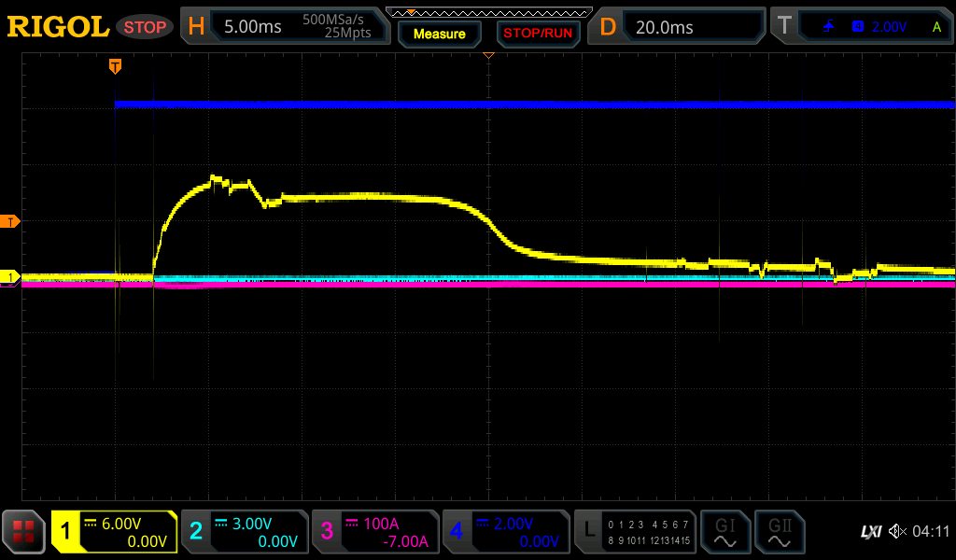Image resolution: width=956 pixels, height=560 pixels.
Task: Click the muted speaker sound icon
Action: click(897, 532)
